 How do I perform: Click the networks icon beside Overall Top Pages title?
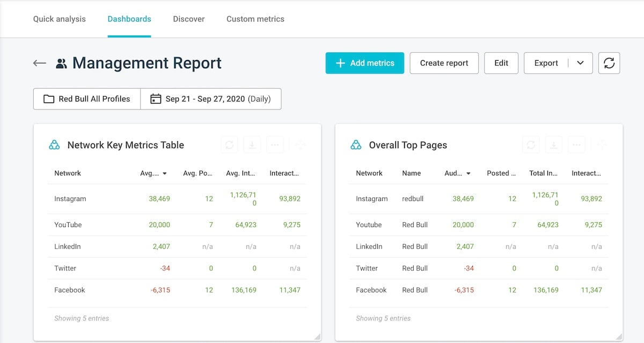point(356,144)
